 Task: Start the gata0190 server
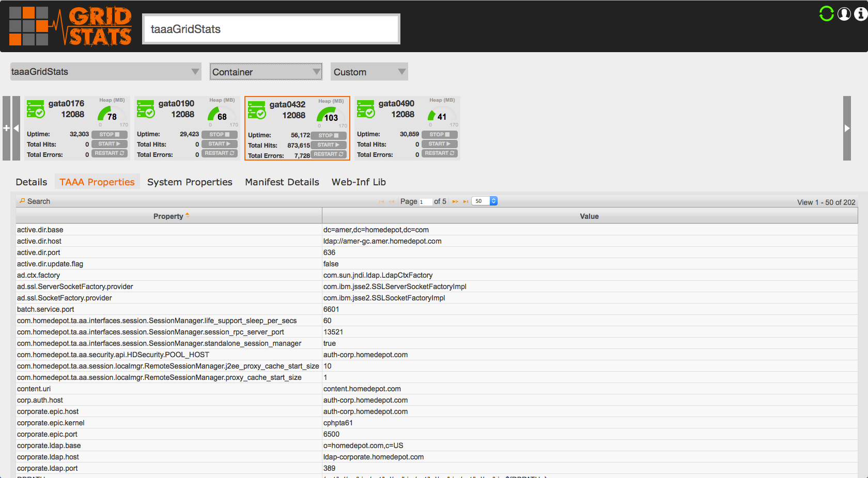click(x=220, y=144)
